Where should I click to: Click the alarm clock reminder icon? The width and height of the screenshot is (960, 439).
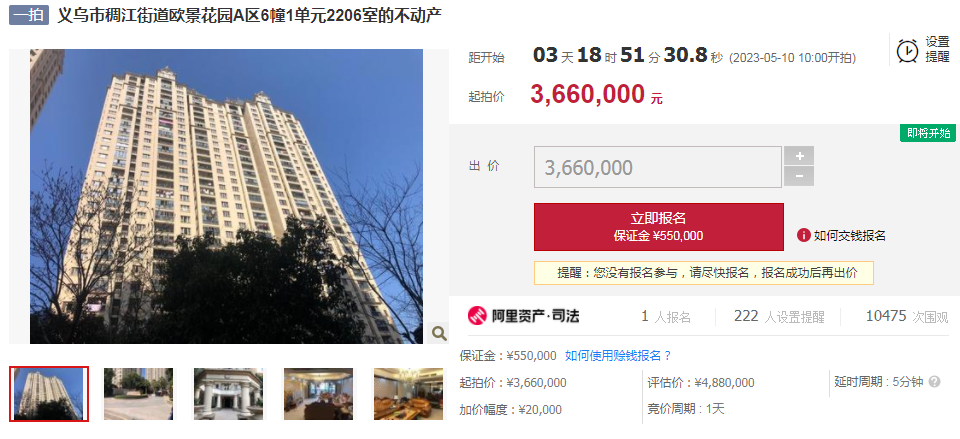click(907, 50)
